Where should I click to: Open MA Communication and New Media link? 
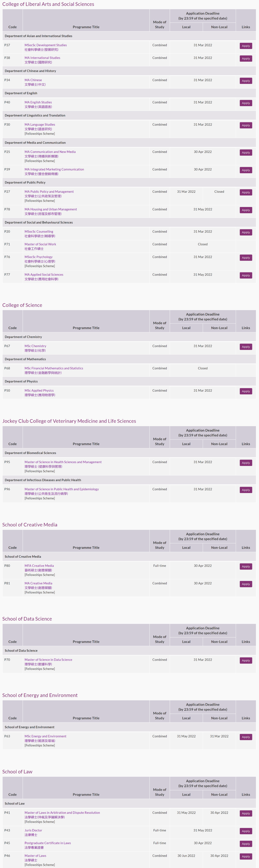tap(50, 152)
